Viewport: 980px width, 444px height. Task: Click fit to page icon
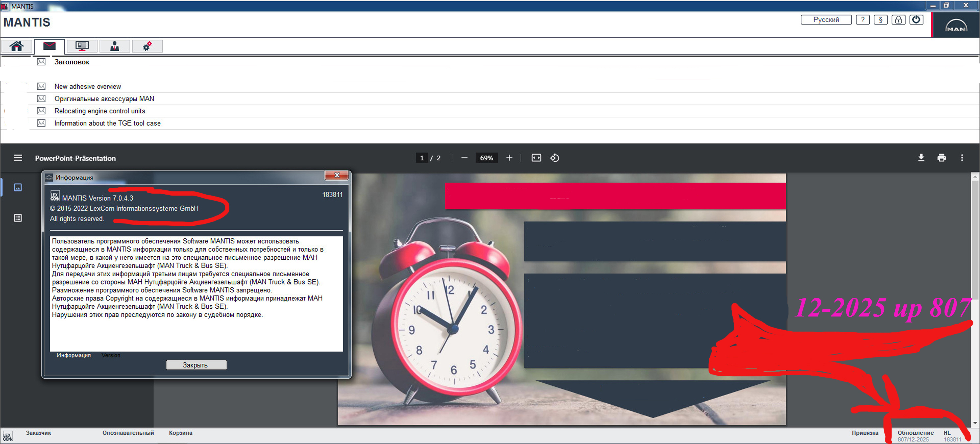pos(536,158)
